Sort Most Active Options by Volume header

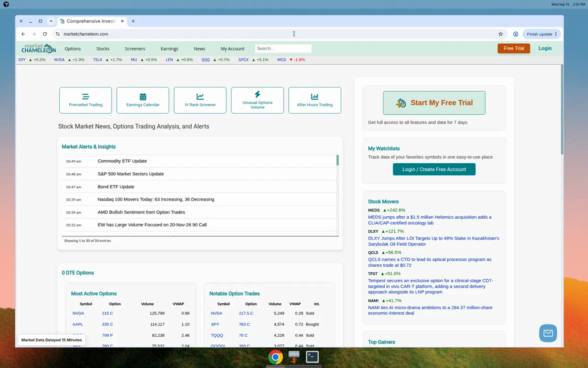(x=147, y=304)
